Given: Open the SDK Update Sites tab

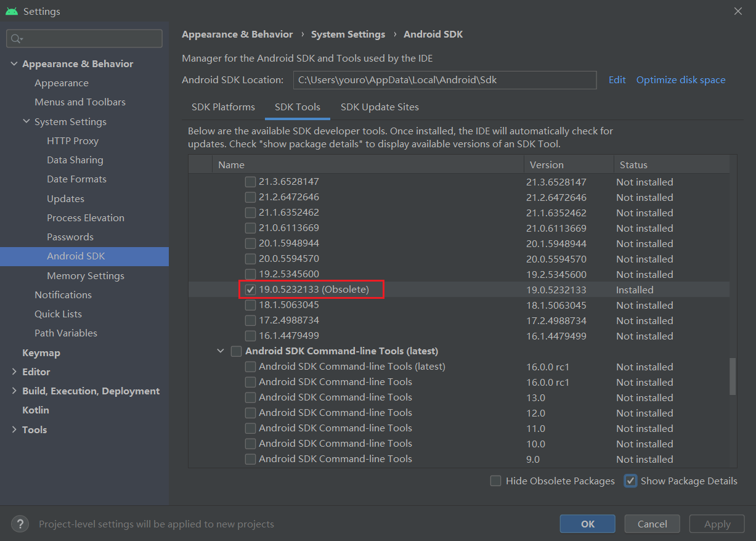Looking at the screenshot, I should 380,107.
